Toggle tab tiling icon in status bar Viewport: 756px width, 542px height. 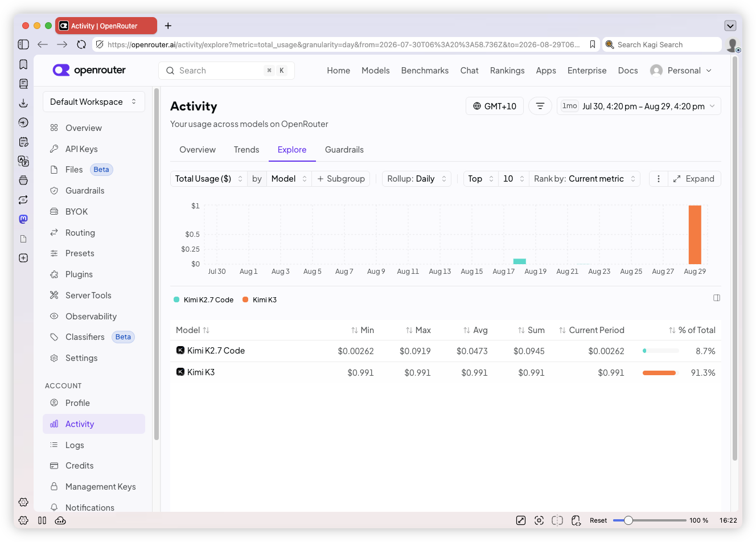click(x=557, y=520)
